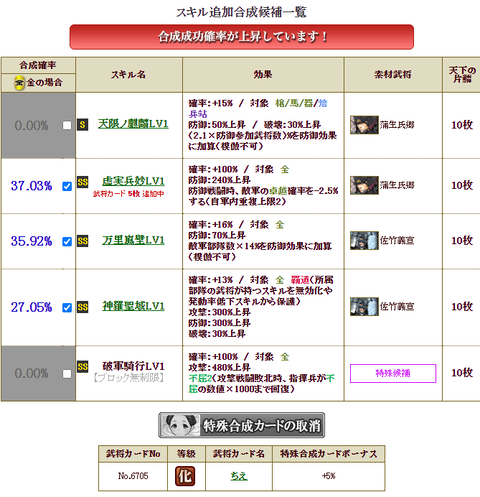Click the 特殊合成カードの取消 button

(x=241, y=425)
